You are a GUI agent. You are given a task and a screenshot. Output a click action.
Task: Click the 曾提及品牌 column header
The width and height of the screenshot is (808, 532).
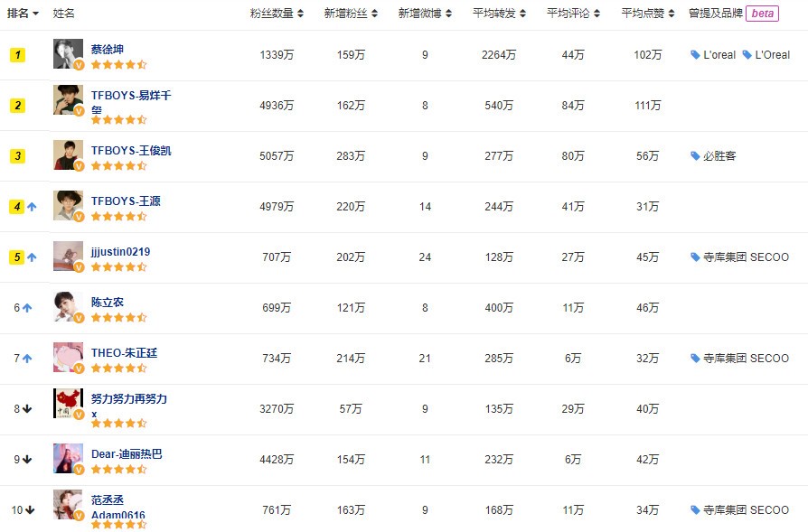716,14
